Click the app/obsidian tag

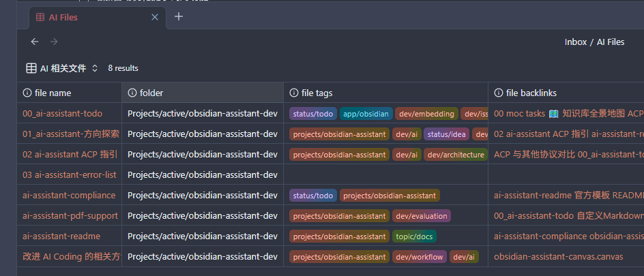tap(366, 114)
